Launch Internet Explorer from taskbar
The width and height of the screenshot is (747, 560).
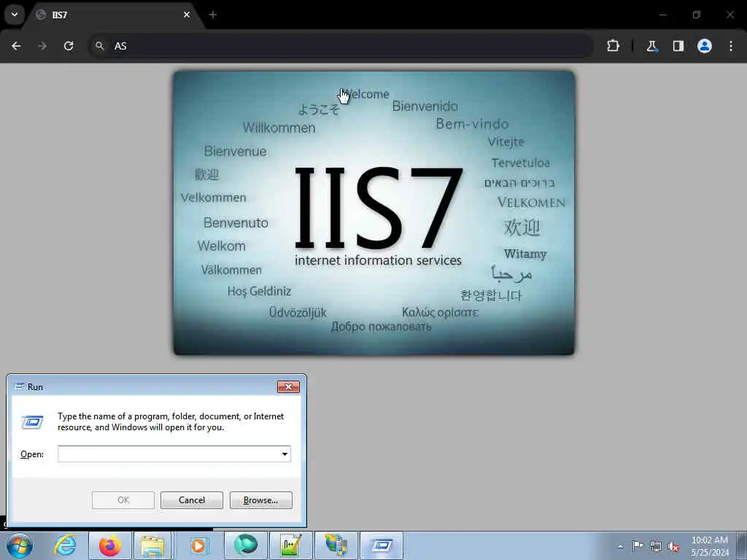click(65, 545)
